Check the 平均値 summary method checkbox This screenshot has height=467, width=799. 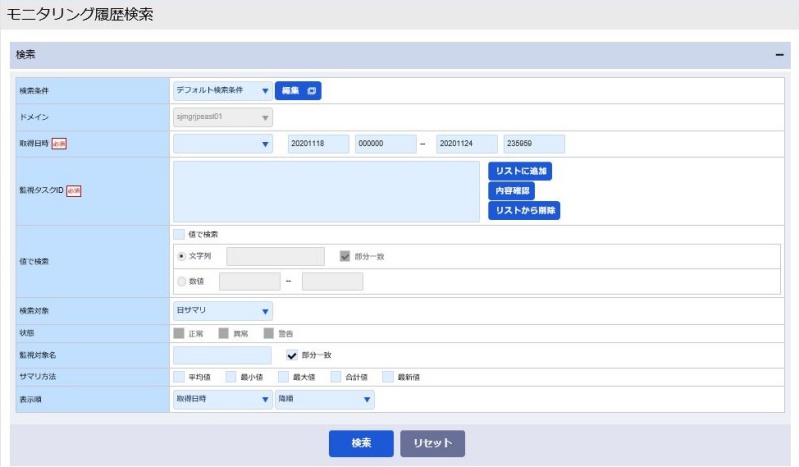(x=179, y=377)
